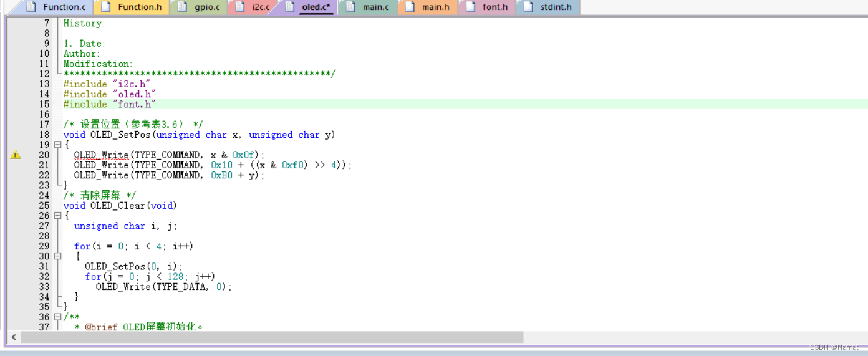Image resolution: width=868 pixels, height=356 pixels.
Task: Open the Function.h tab
Action: click(x=131, y=7)
